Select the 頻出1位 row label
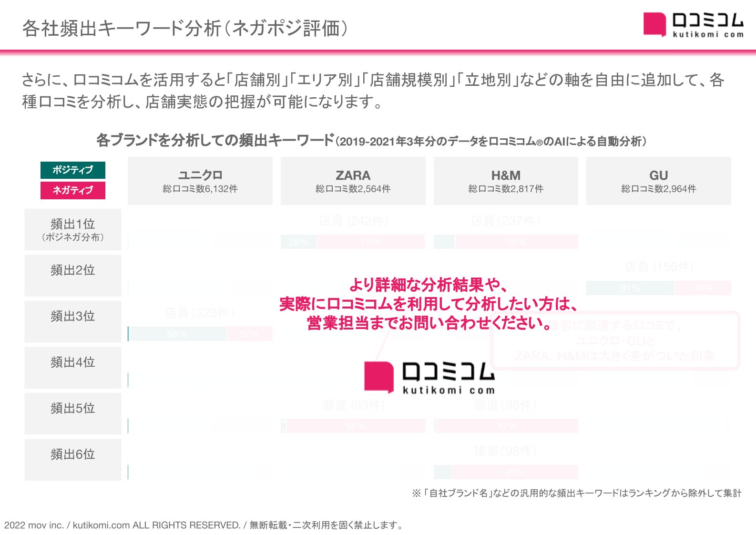This screenshot has height=535, width=756. pos(73,229)
